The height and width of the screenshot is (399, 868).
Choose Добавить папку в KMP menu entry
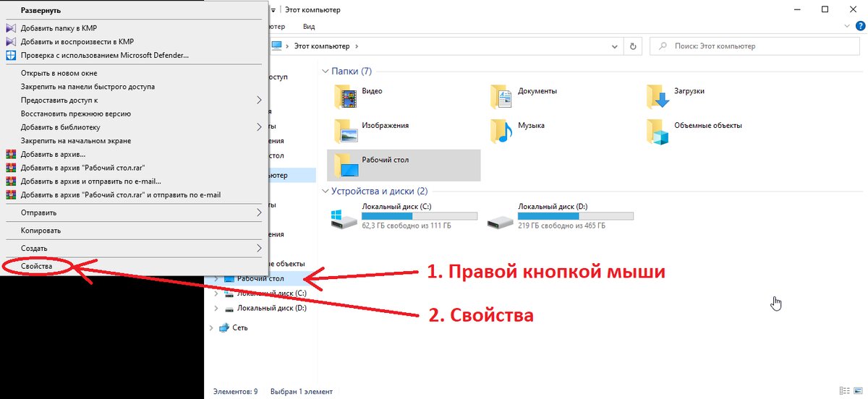coord(59,28)
